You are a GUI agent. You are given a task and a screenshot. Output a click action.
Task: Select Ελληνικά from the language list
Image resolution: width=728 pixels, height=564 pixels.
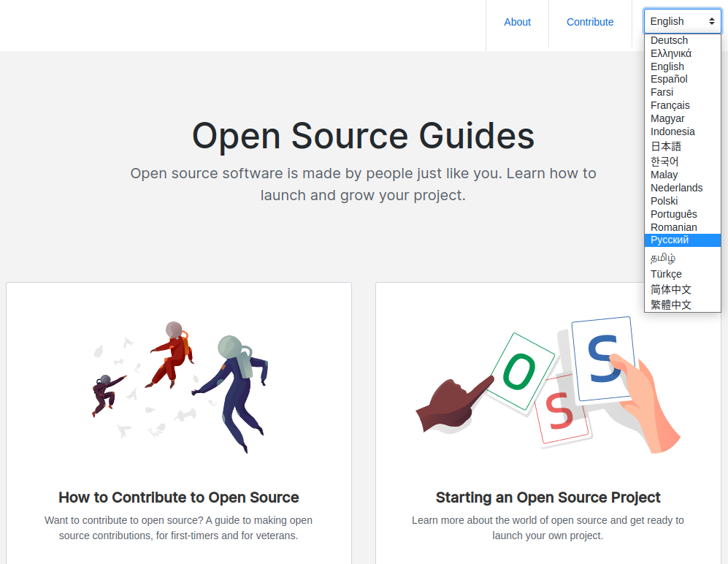coord(682,53)
